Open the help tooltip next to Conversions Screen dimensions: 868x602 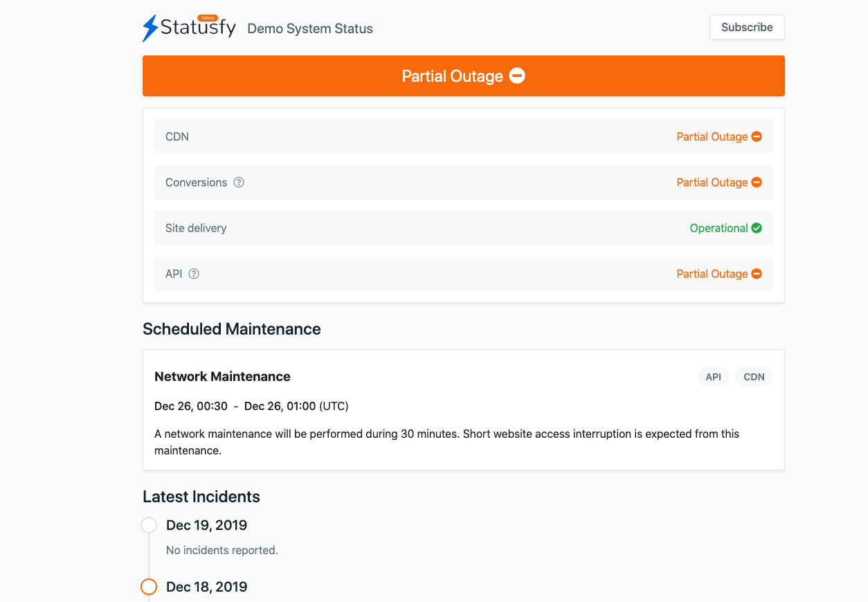coord(239,182)
